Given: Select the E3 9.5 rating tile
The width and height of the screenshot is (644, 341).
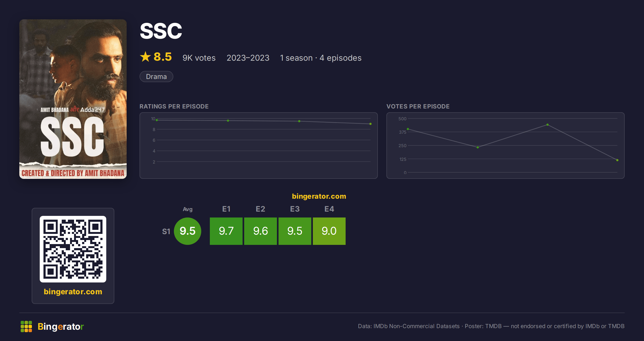Looking at the screenshot, I should click(295, 231).
